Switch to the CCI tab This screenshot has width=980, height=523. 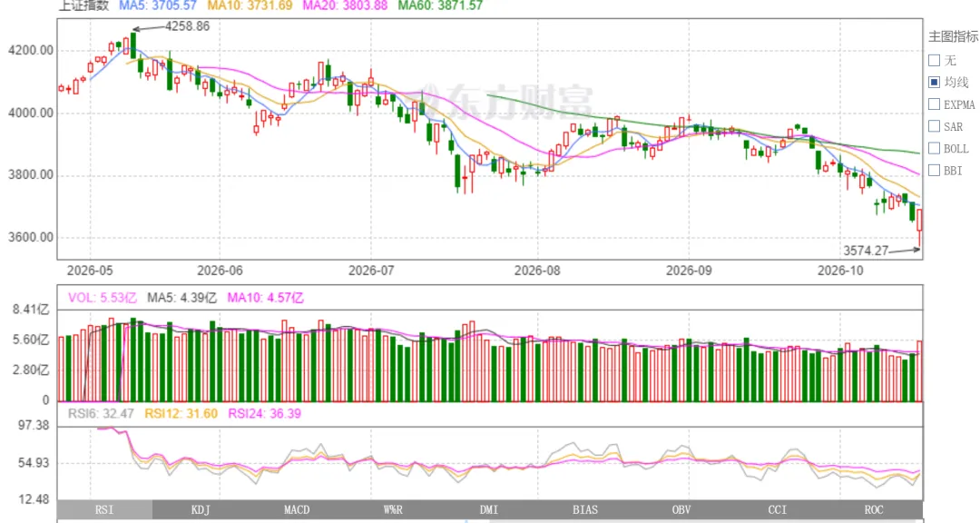point(779,510)
